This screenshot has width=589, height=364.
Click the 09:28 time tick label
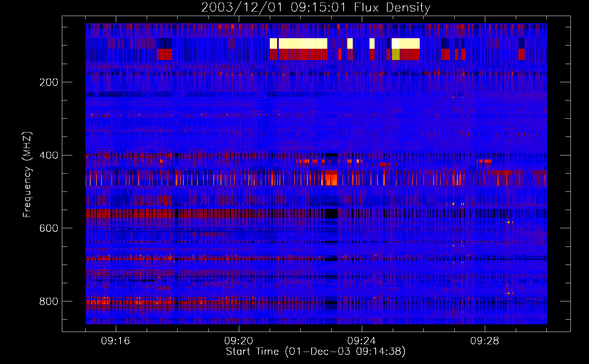point(485,341)
